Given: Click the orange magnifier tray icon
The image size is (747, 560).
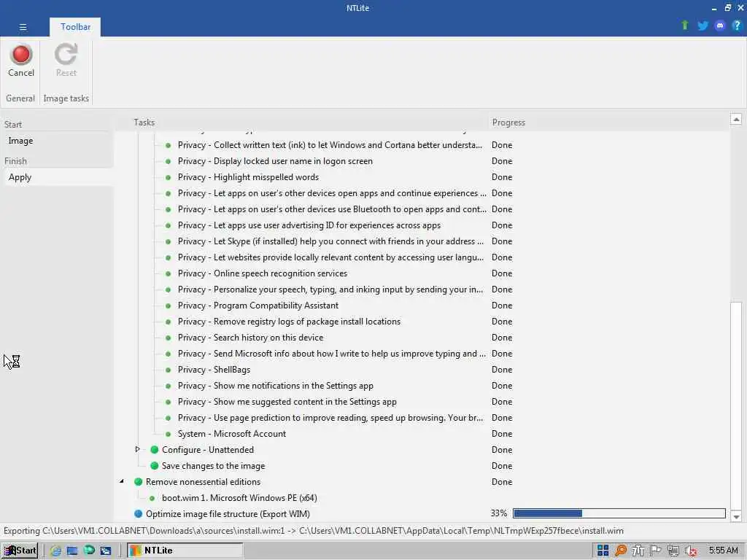Looking at the screenshot, I should click(x=620, y=551).
